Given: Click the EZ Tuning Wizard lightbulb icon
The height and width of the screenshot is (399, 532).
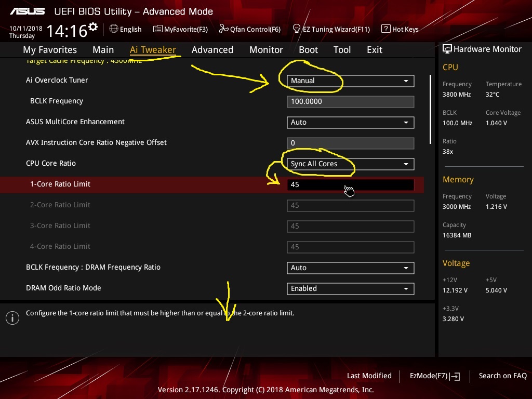Looking at the screenshot, I should point(296,29).
